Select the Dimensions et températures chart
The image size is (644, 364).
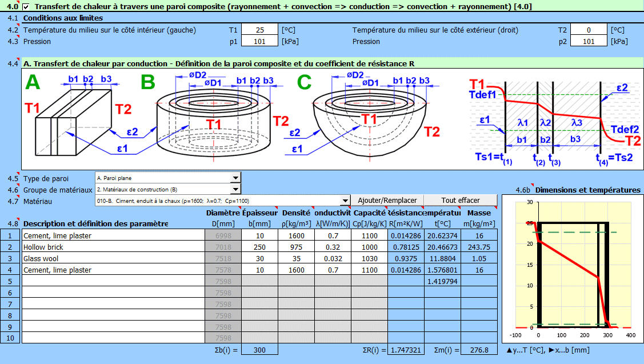click(x=573, y=269)
